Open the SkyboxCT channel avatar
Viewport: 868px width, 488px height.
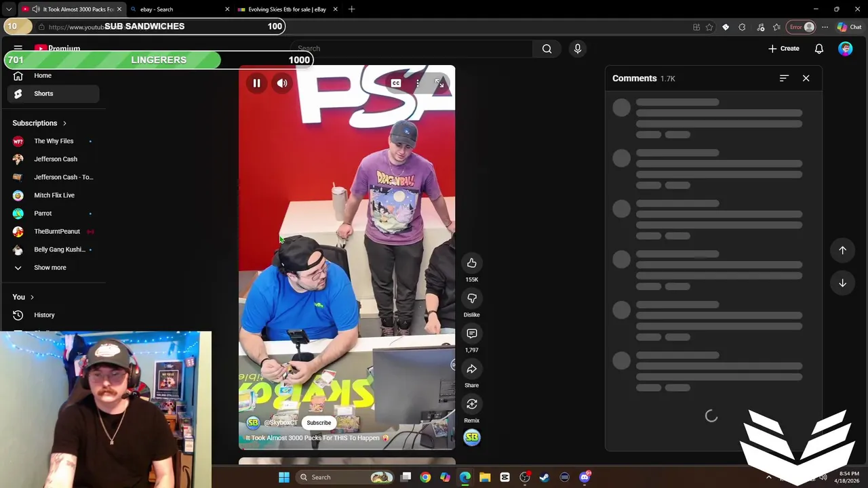pos(253,423)
